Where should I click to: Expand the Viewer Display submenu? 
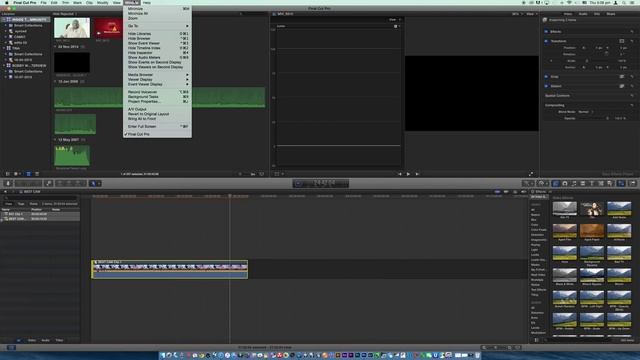pyautogui.click(x=157, y=80)
